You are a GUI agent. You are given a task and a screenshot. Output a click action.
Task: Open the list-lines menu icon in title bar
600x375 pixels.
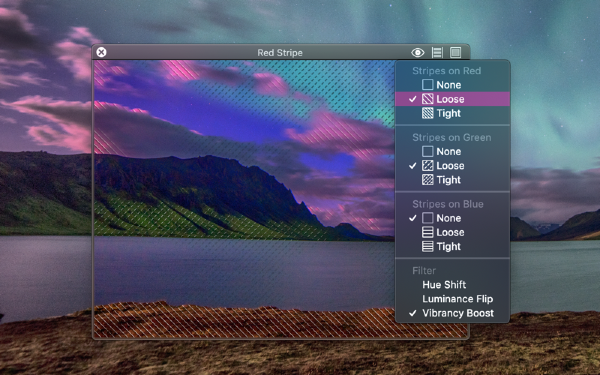437,52
